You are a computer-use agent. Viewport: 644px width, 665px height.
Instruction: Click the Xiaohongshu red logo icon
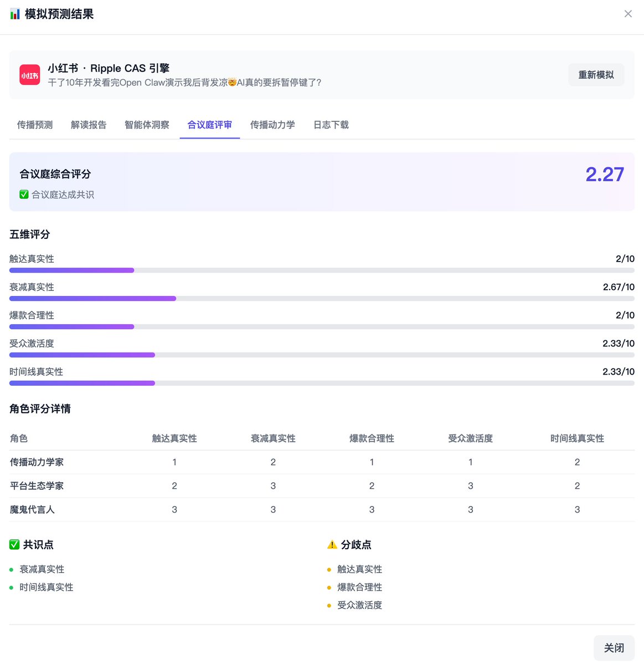[x=30, y=75]
